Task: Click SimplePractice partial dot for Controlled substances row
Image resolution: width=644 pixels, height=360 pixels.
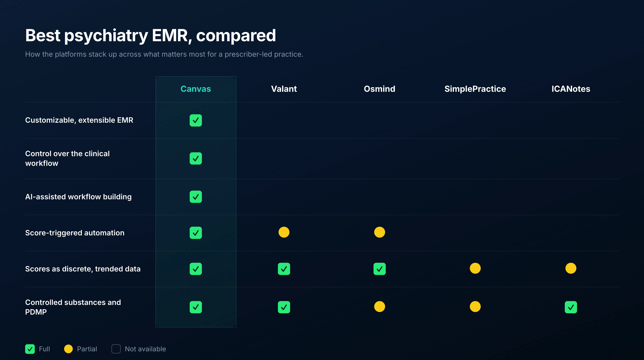Action: 475,307
